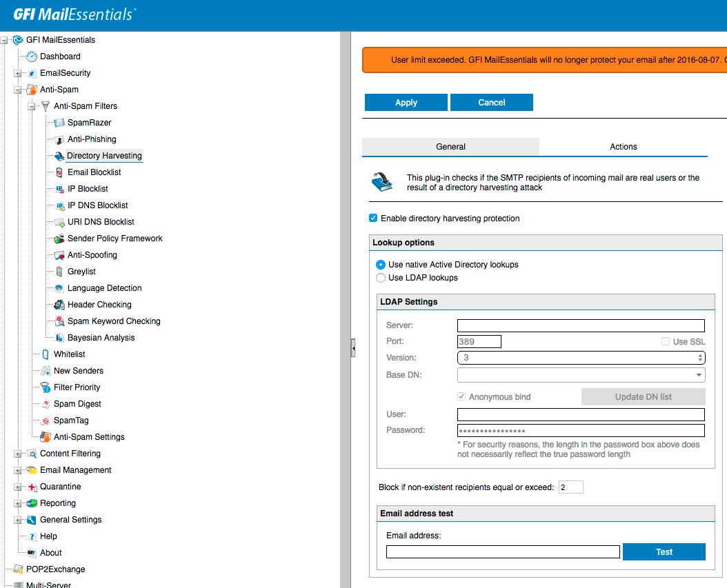
Task: Click the Whitelist icon
Action: [46, 354]
